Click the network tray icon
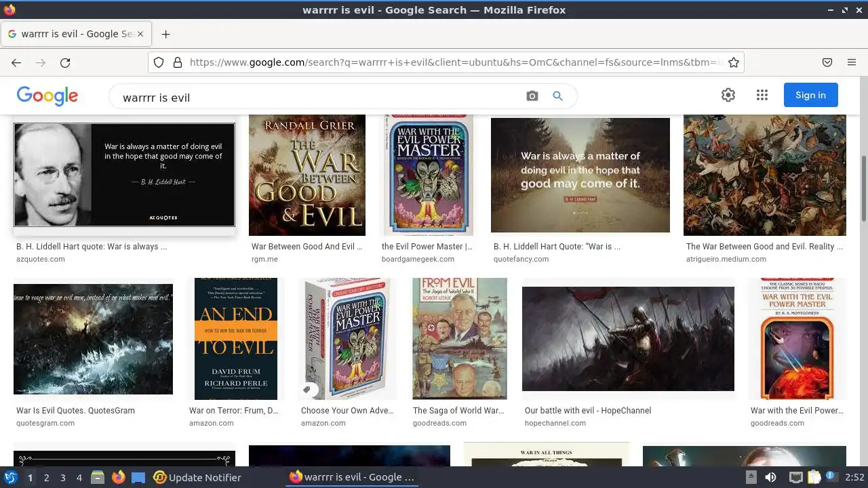 (795, 477)
